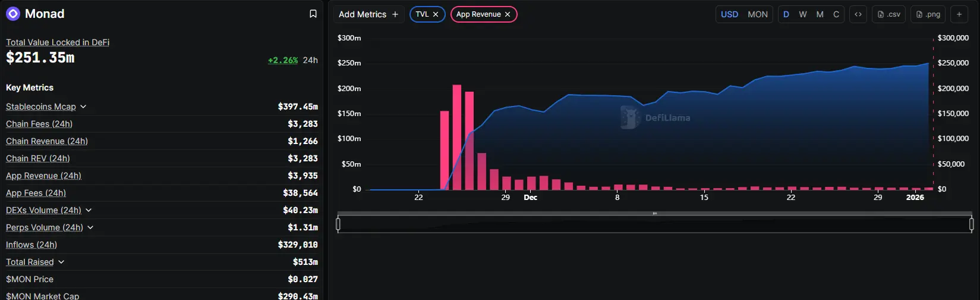Expand Stablecoins Mcap details

[83, 107]
